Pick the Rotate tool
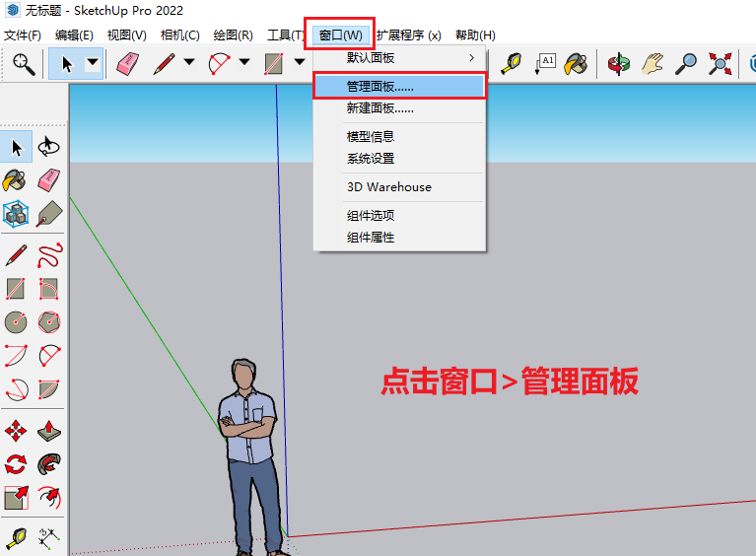The height and width of the screenshot is (556, 756). (x=16, y=464)
